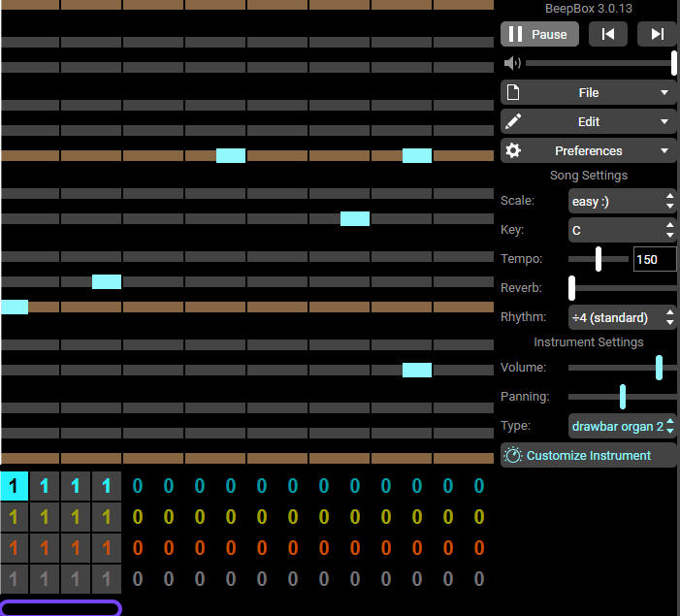The height and width of the screenshot is (616, 680).
Task: Adjust the instrument Volume slider
Action: [x=659, y=368]
